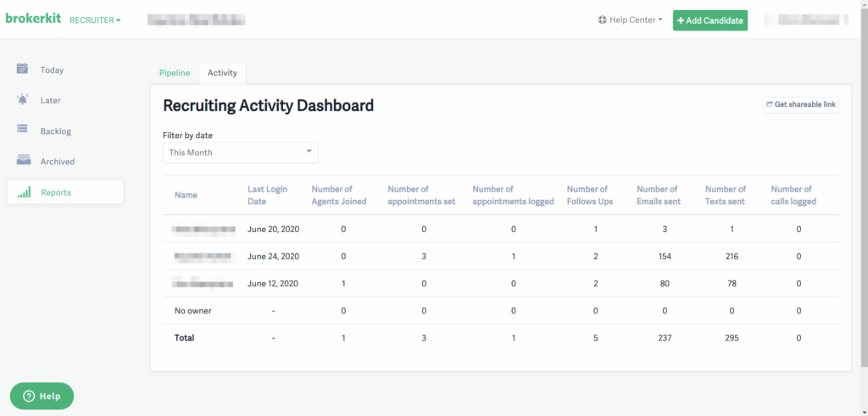The width and height of the screenshot is (868, 416).
Task: Click the 80 emails sent value
Action: click(665, 284)
